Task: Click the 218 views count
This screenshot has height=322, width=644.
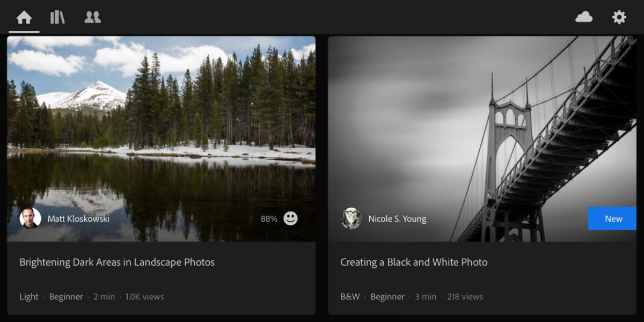Action: point(465,296)
